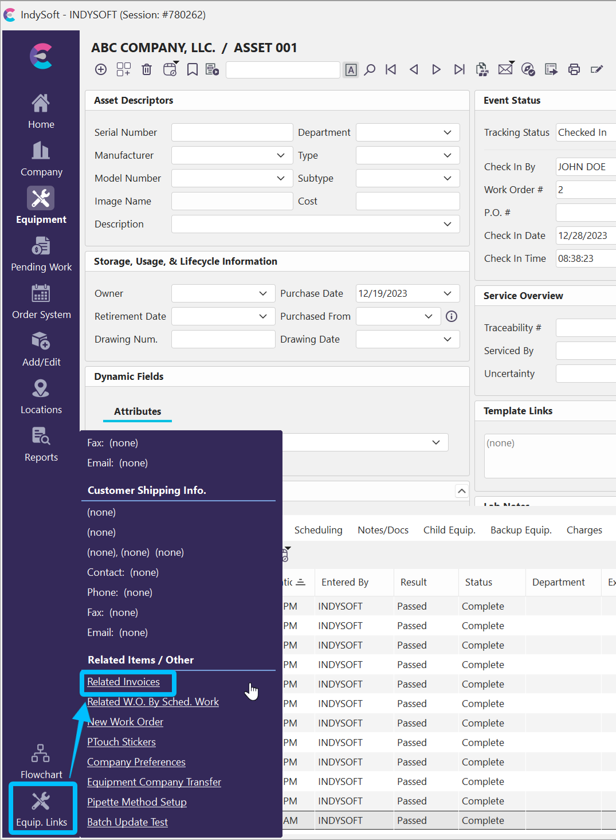This screenshot has width=616, height=840.
Task: Click the Equipment Company Transfer link
Action: (x=154, y=782)
